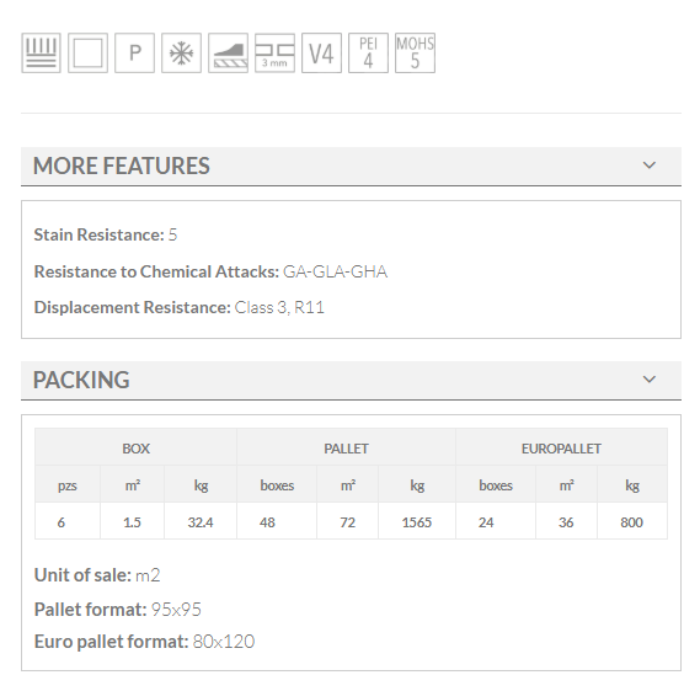Click the underfloor heating compatibility icon
700x700 pixels.
point(41,54)
